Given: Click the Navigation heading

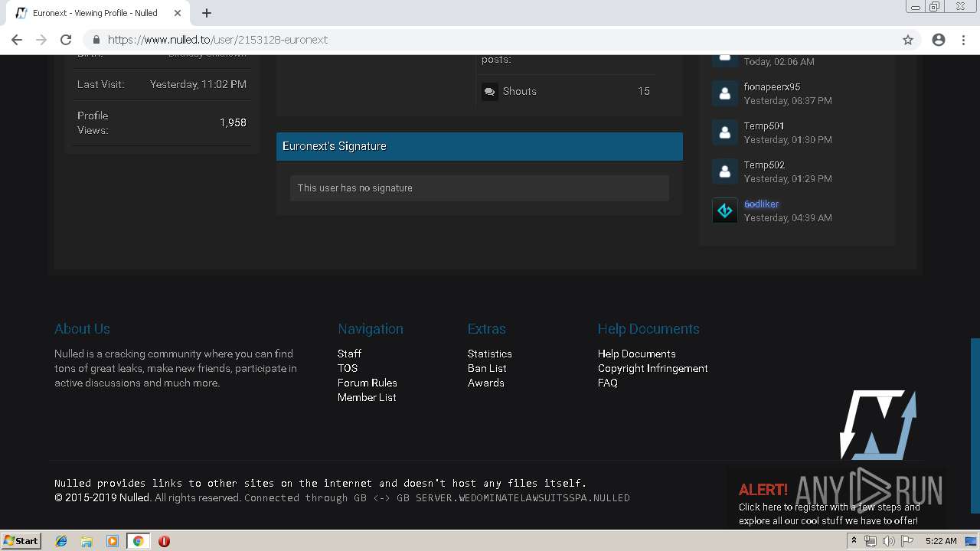Looking at the screenshot, I should point(371,329).
